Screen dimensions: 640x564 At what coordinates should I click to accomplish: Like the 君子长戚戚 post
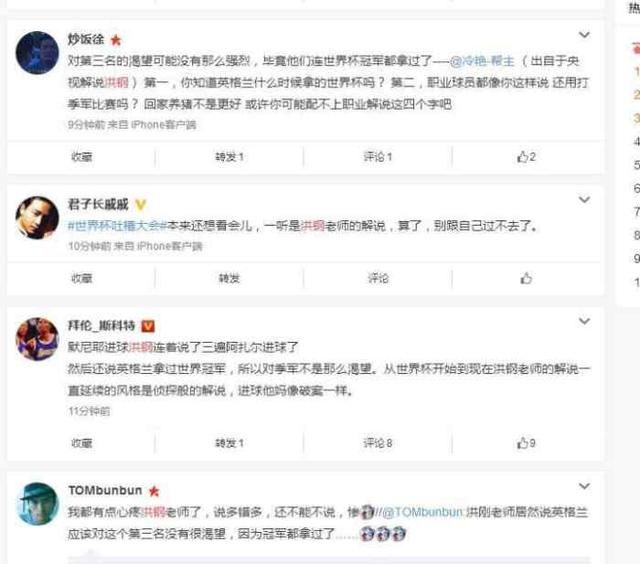pyautogui.click(x=526, y=278)
